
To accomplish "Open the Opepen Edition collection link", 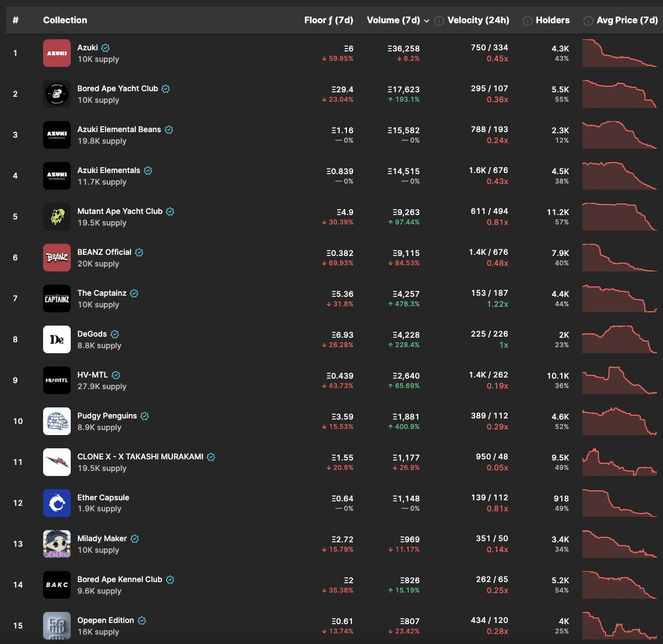I will 106,620.
